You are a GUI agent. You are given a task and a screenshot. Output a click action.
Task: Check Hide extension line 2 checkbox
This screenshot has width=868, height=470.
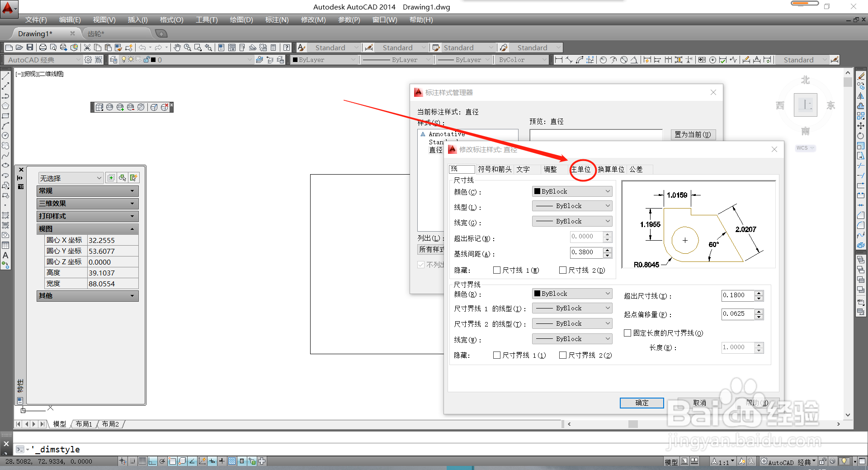pyautogui.click(x=563, y=355)
